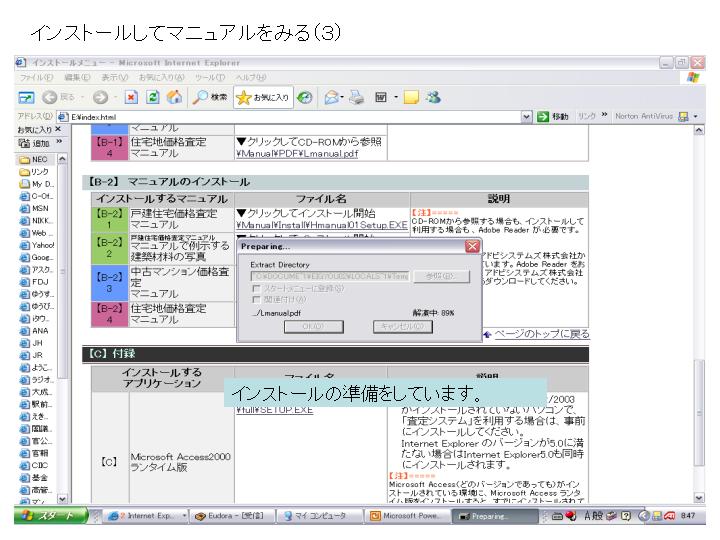Open JR favorite link
This screenshot has width=720, height=540.
32,355
